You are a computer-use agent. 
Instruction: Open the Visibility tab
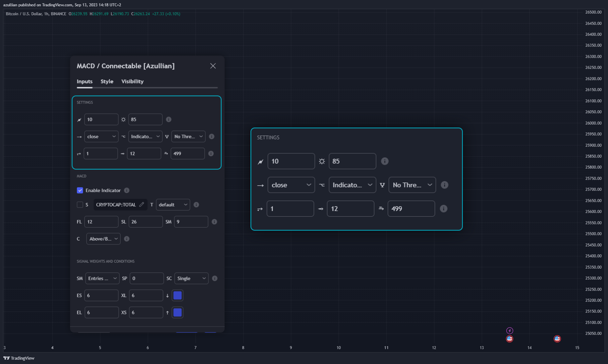132,81
